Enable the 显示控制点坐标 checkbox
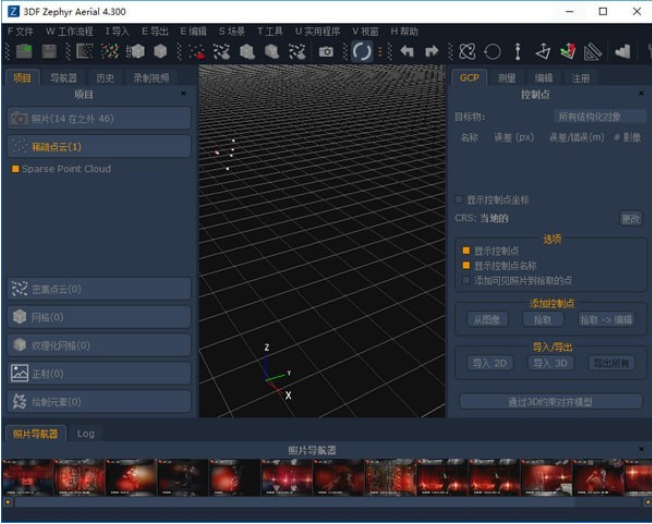 (459, 200)
